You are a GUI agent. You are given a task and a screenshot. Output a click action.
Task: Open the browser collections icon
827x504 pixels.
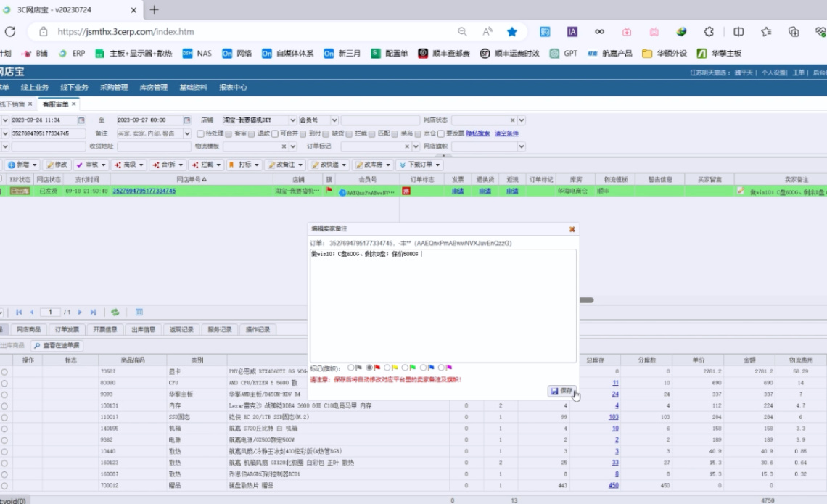click(793, 32)
